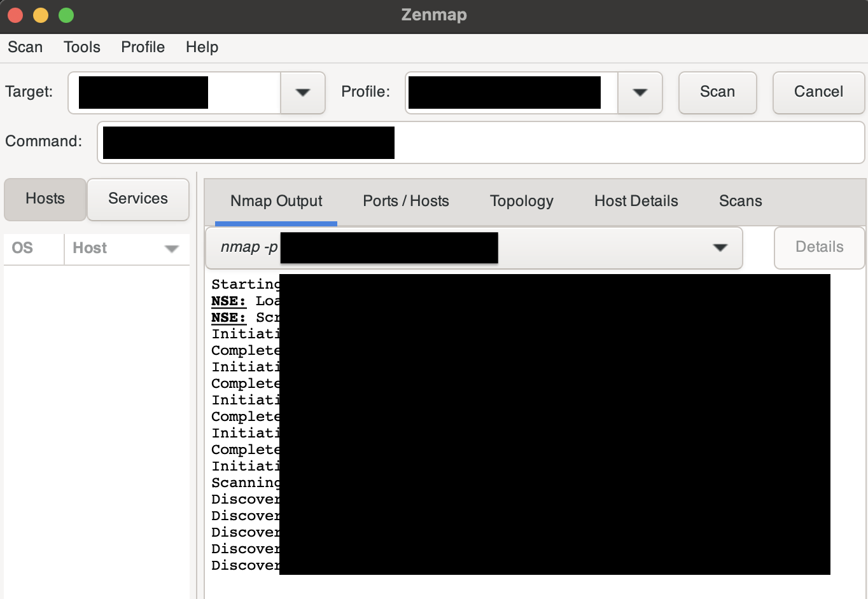Sort by OS column header

point(34,249)
